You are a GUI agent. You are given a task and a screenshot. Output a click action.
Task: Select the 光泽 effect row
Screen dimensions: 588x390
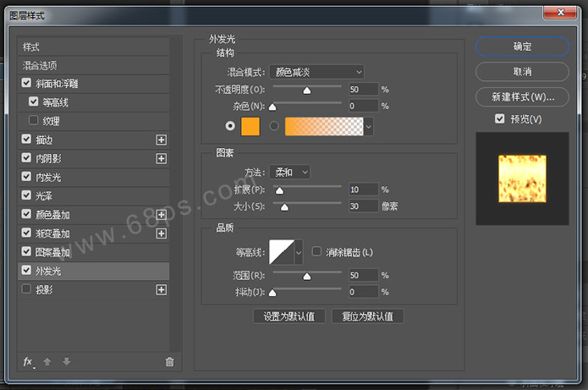pyautogui.click(x=94, y=196)
